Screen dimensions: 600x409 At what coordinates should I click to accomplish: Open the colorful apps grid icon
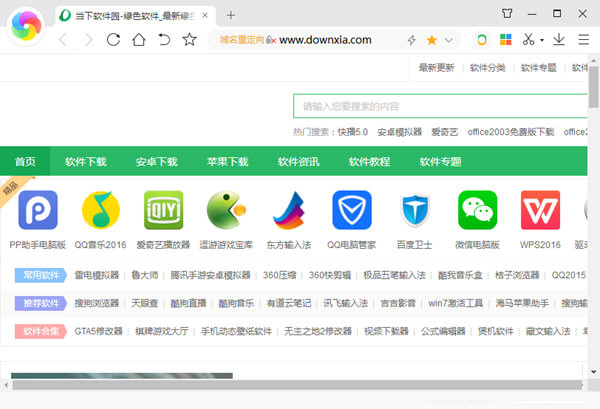(505, 39)
